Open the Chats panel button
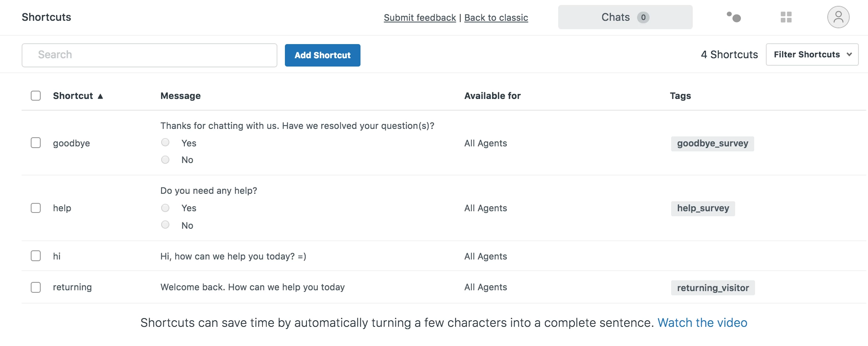The width and height of the screenshot is (868, 346). (625, 17)
